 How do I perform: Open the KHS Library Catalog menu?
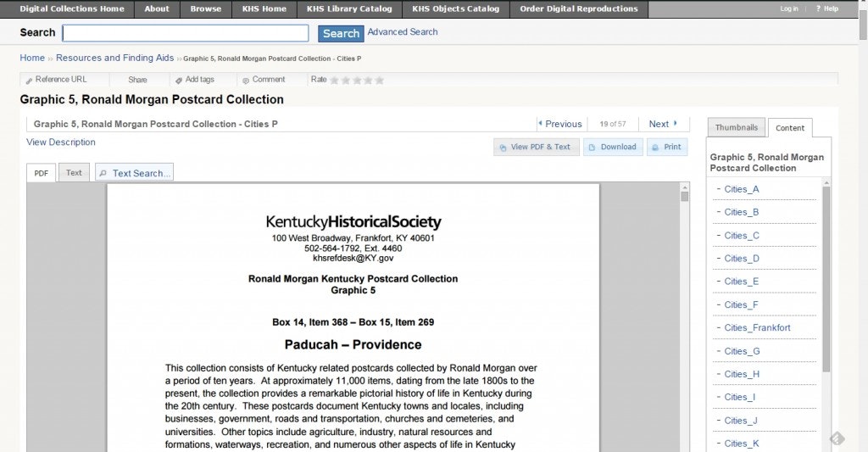pos(349,9)
